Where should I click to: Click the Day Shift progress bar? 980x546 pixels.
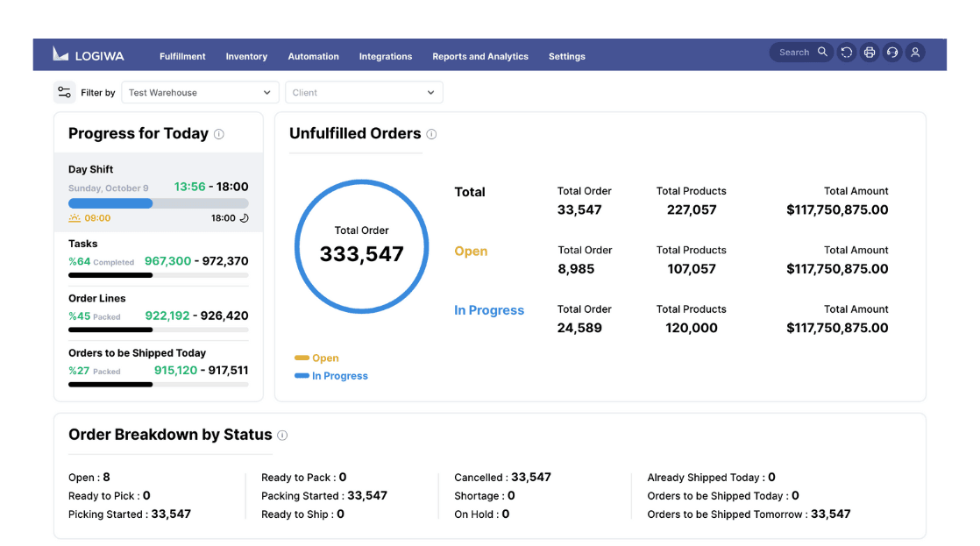158,203
